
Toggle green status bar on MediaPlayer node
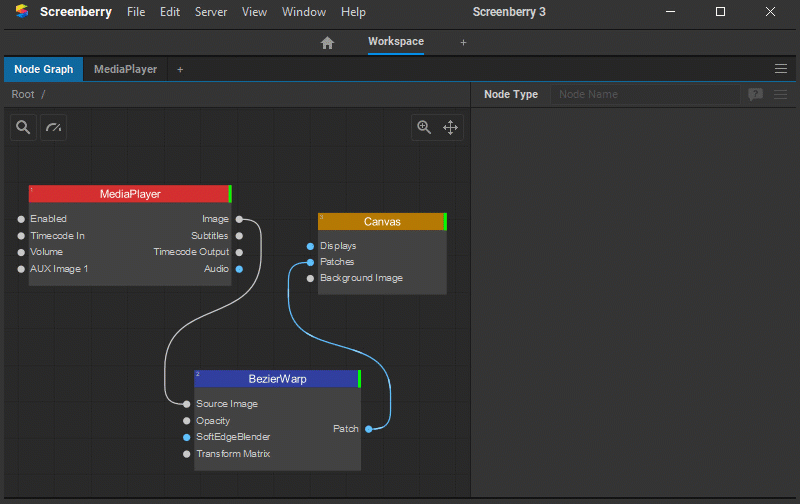pos(230,194)
